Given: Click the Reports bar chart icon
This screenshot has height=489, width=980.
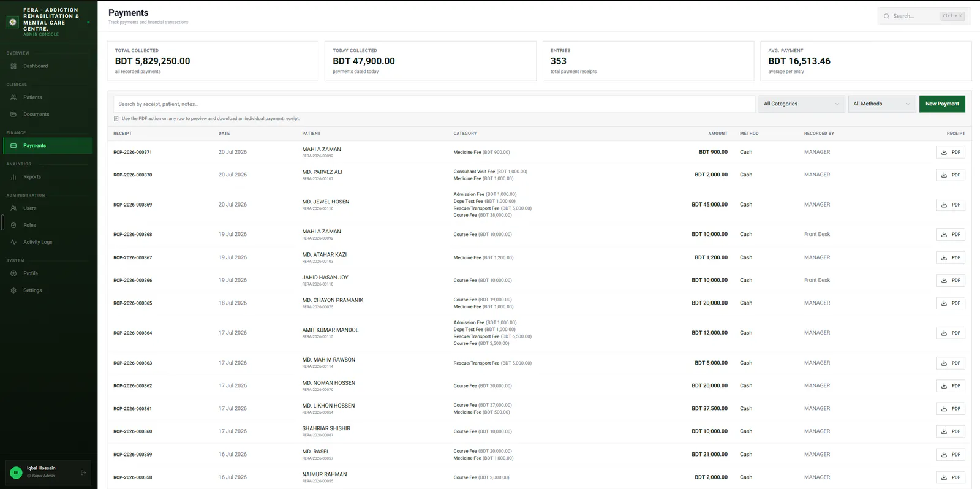Looking at the screenshot, I should tap(13, 177).
